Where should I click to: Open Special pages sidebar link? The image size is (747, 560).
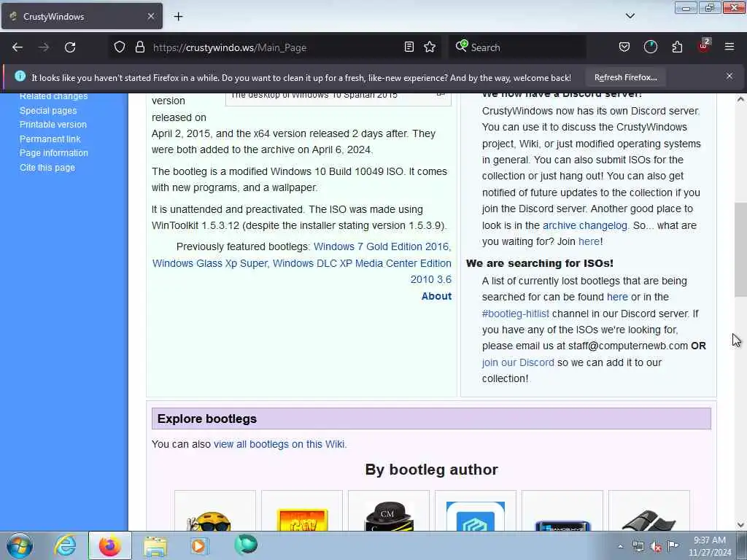pos(48,111)
